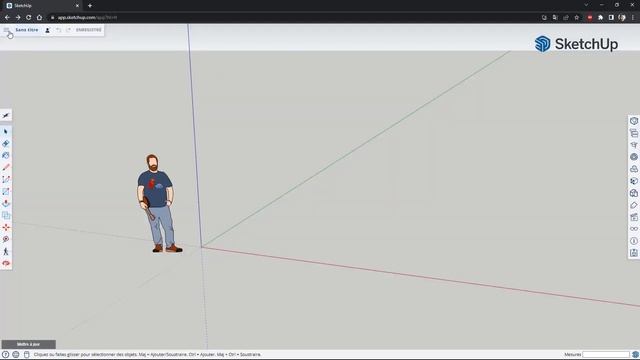The width and height of the screenshot is (640, 360).
Task: Open a new browser tab
Action: point(90,6)
